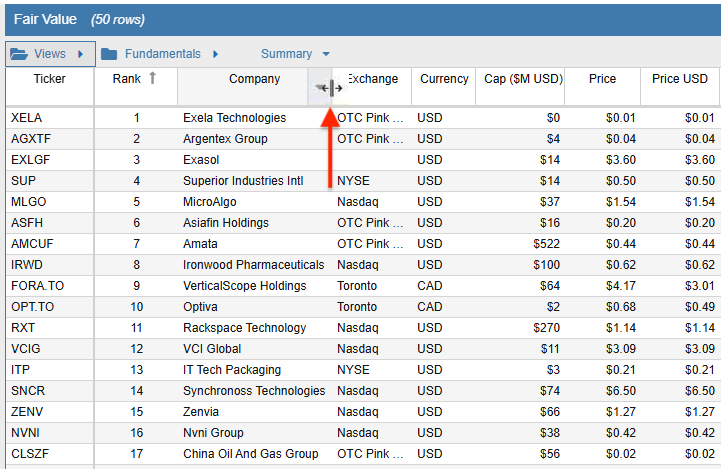The width and height of the screenshot is (721, 469).
Task: Expand the Fundamentals arrow
Action: point(216,54)
